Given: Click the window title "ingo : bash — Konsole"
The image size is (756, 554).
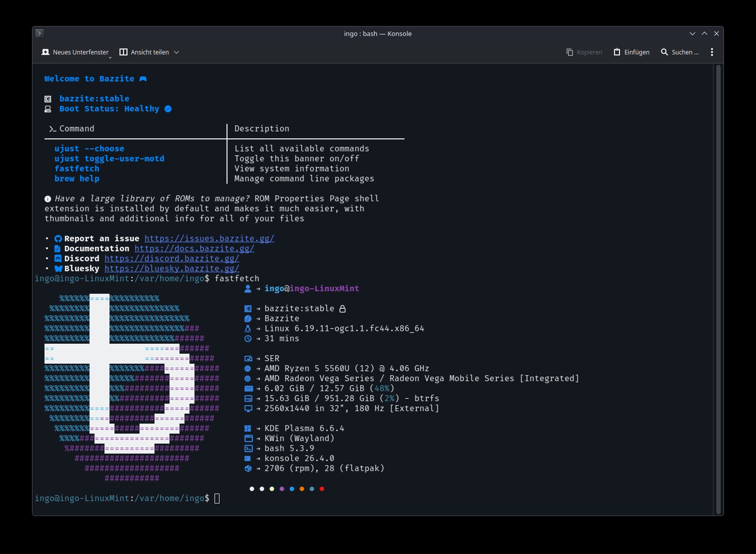Looking at the screenshot, I should pyautogui.click(x=378, y=33).
